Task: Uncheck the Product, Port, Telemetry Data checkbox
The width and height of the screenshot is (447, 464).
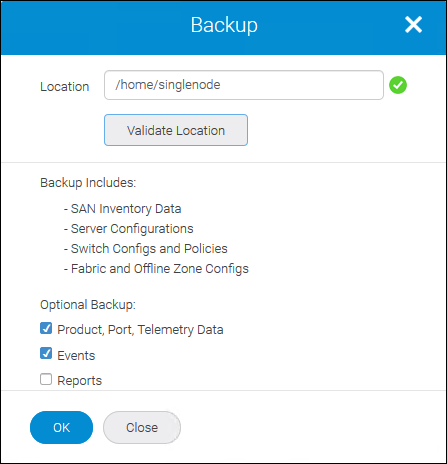Action: coord(46,328)
